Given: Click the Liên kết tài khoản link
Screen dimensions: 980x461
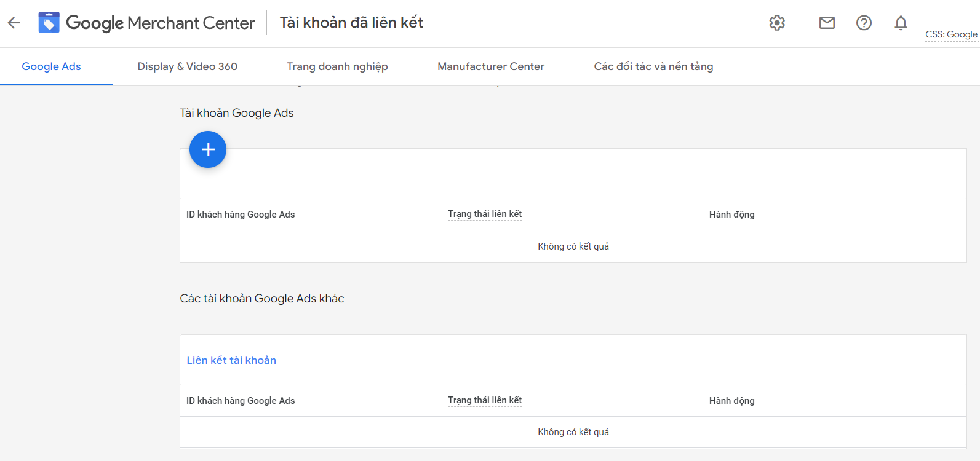Looking at the screenshot, I should (231, 360).
